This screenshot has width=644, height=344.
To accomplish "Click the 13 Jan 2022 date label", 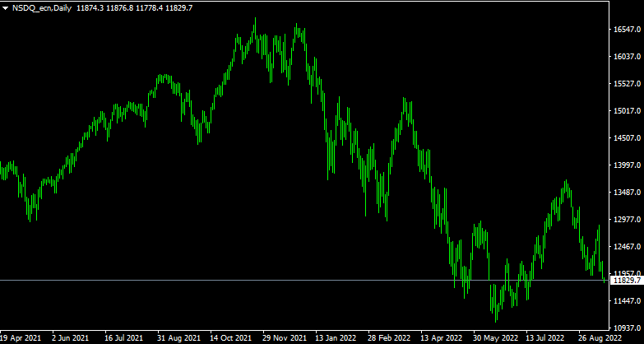I will click(x=336, y=338).
